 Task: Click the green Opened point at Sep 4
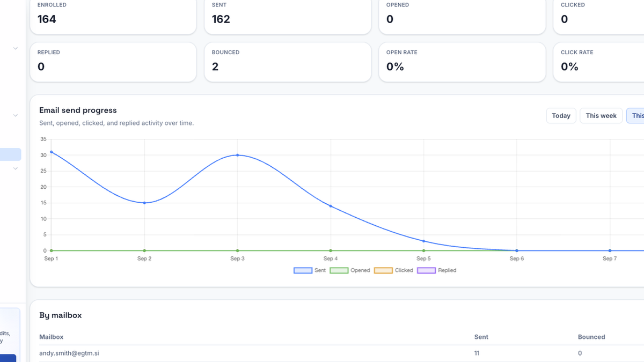pos(331,250)
